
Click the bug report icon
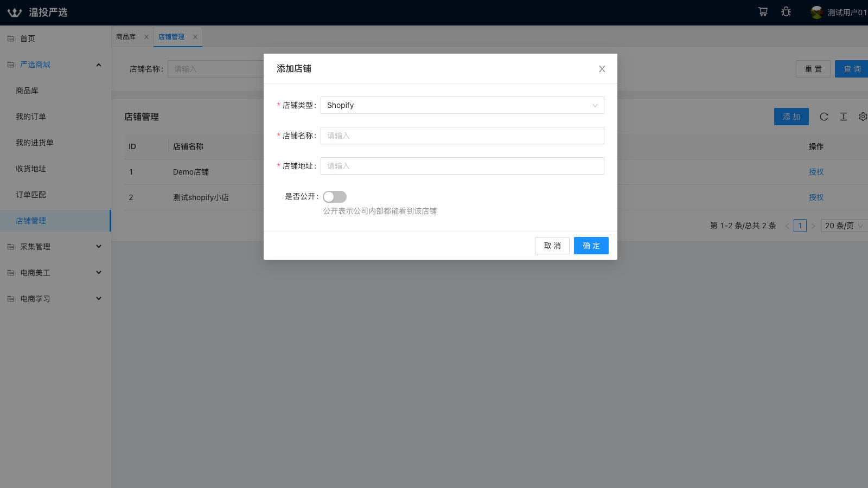click(x=786, y=12)
